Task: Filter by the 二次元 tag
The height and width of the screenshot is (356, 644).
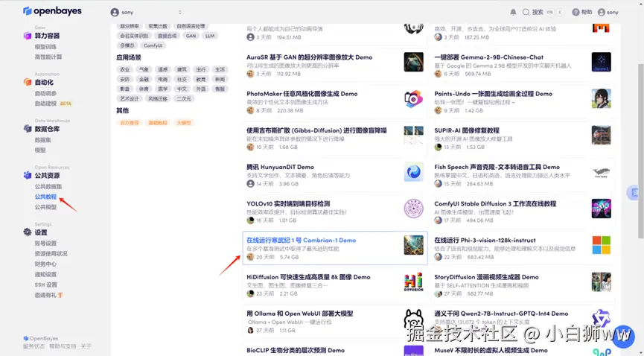Action: [x=184, y=98]
